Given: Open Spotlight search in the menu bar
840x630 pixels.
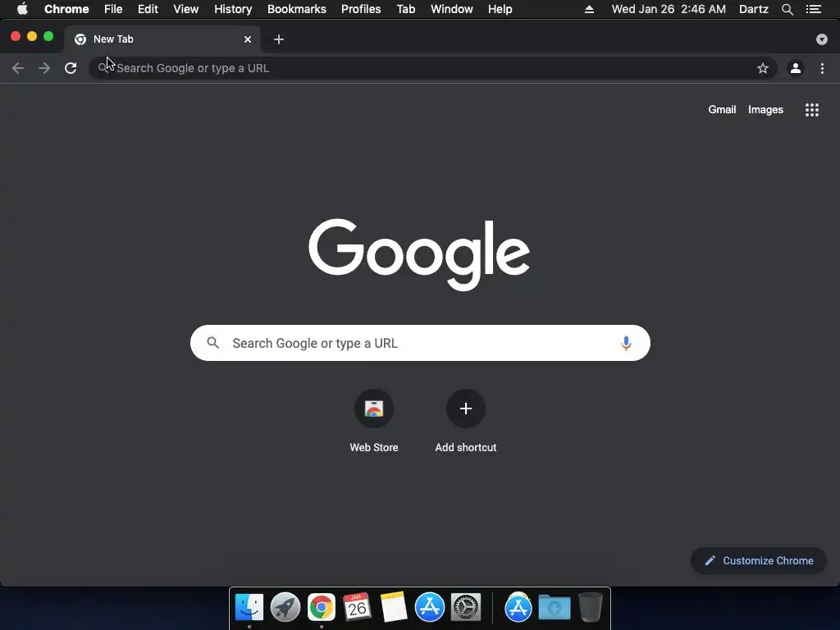Looking at the screenshot, I should click(787, 9).
